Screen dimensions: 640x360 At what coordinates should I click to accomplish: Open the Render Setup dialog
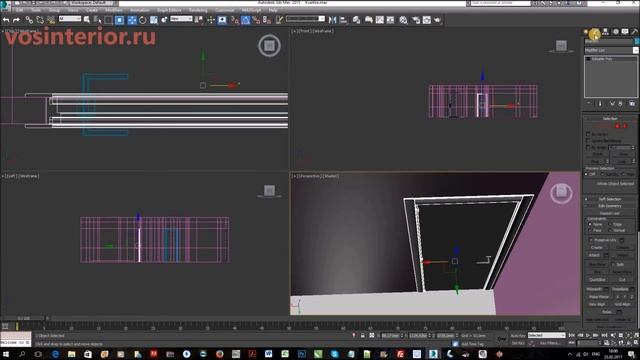coord(416,20)
